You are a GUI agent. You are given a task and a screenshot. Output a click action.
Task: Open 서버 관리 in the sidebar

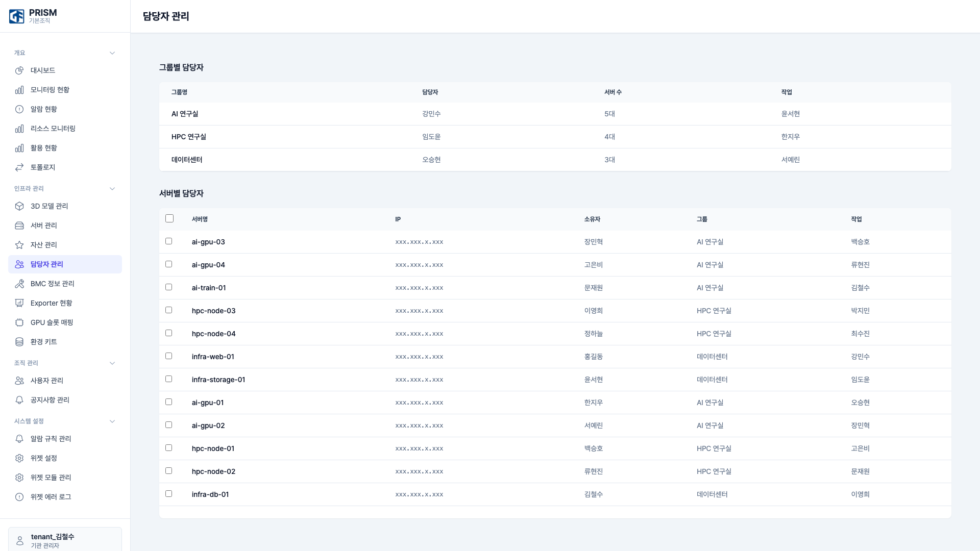click(x=65, y=226)
